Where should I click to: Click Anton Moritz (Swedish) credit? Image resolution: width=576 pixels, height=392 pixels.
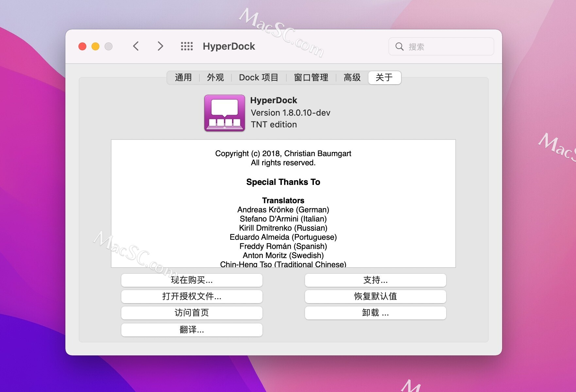tap(283, 255)
